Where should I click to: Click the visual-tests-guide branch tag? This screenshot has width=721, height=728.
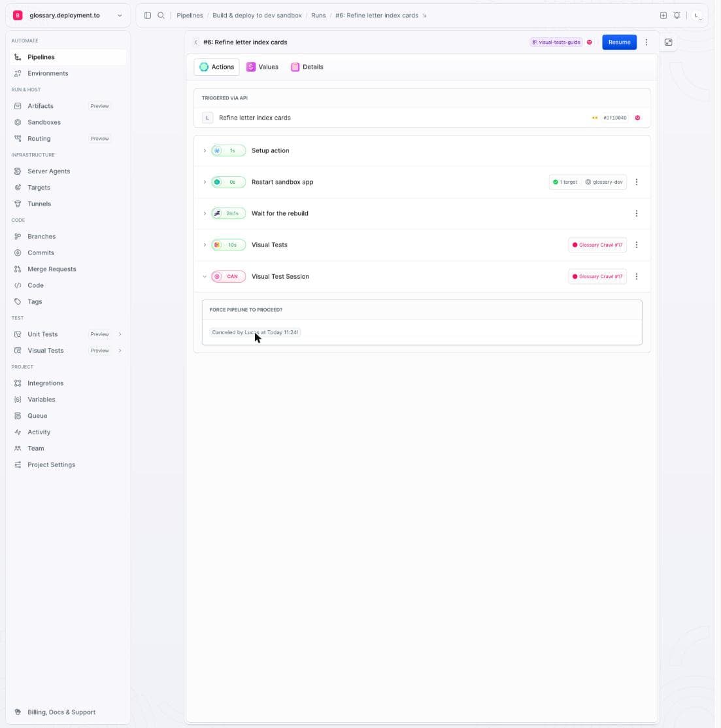556,43
